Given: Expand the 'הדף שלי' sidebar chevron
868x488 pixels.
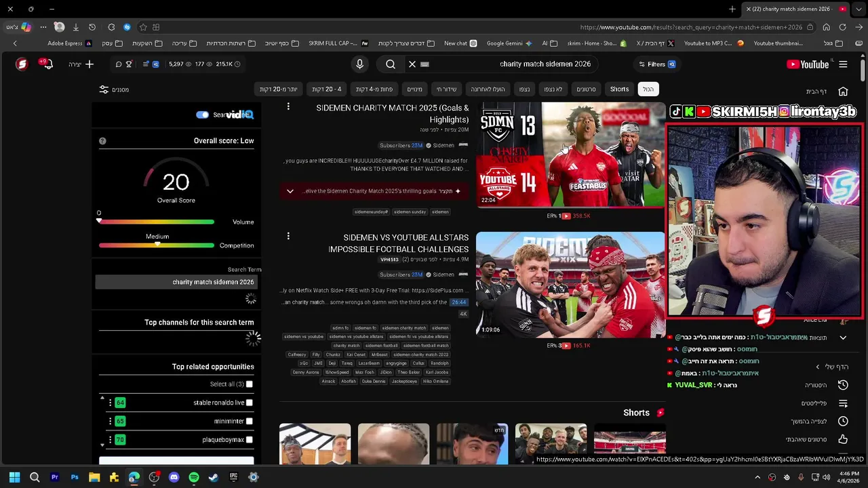Looking at the screenshot, I should (x=818, y=367).
